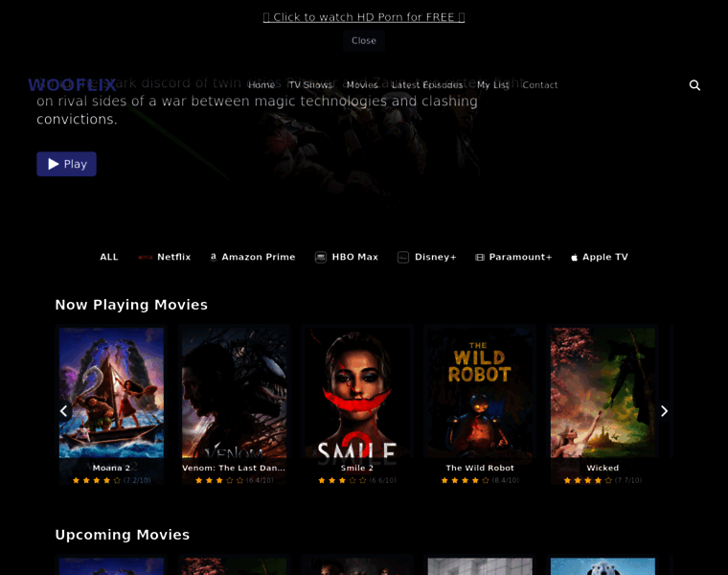This screenshot has width=728, height=575.
Task: Click Moana 2 star rating (7.2/10)
Action: 111,480
